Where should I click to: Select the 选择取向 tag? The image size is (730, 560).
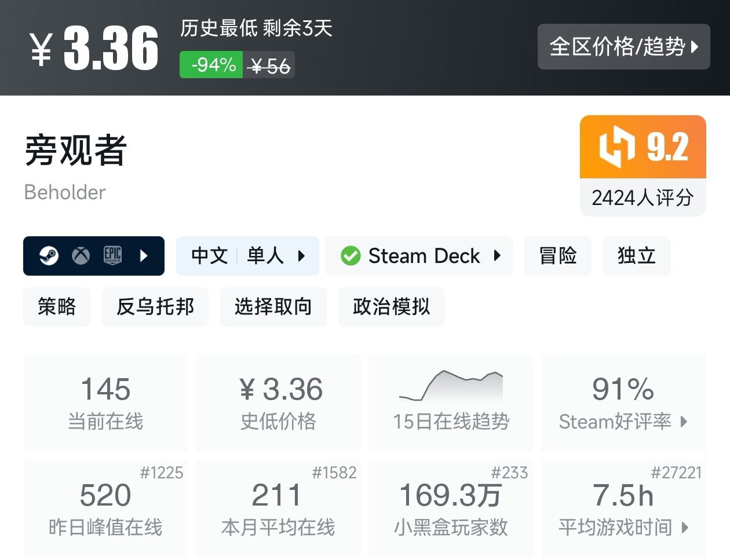click(x=273, y=306)
